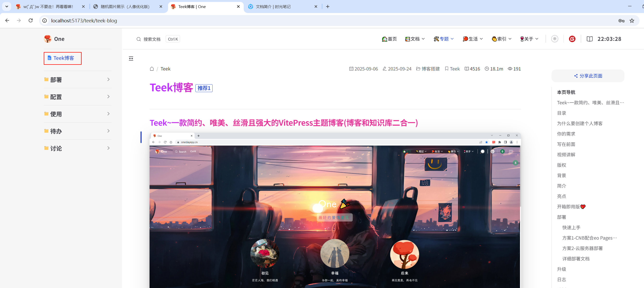Click the red G icon in navbar
This screenshot has width=644, height=288.
572,39
